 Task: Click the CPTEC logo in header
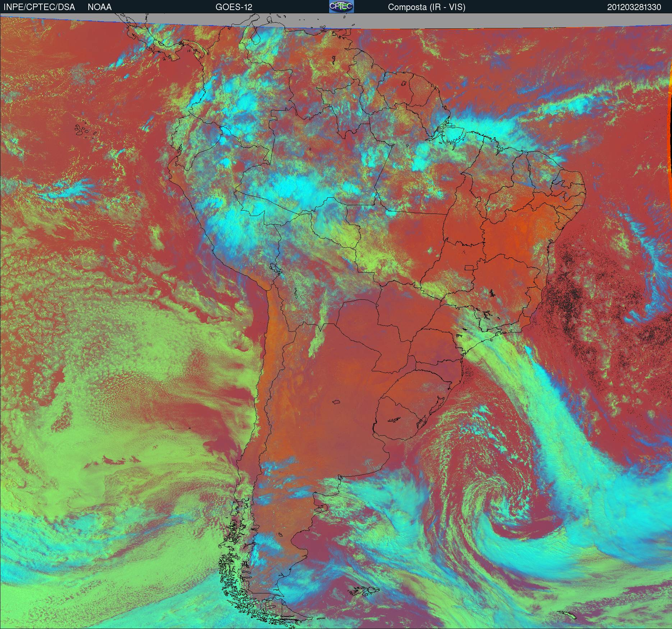coord(341,6)
